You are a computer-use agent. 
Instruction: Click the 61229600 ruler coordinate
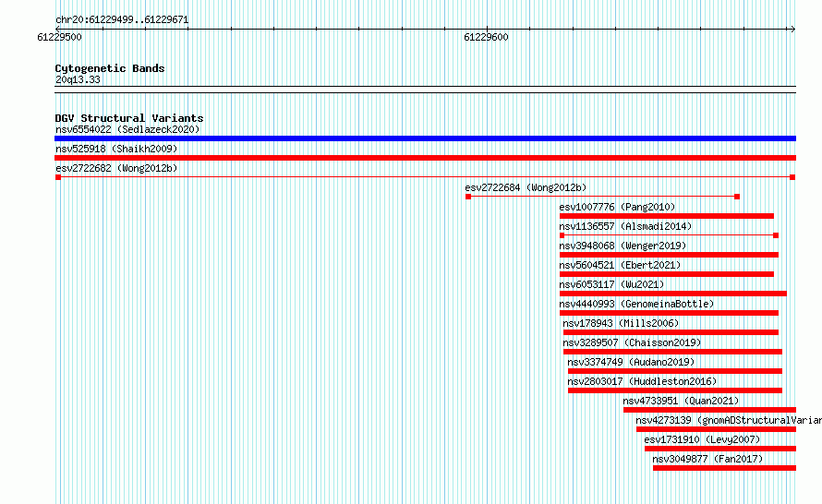[486, 37]
